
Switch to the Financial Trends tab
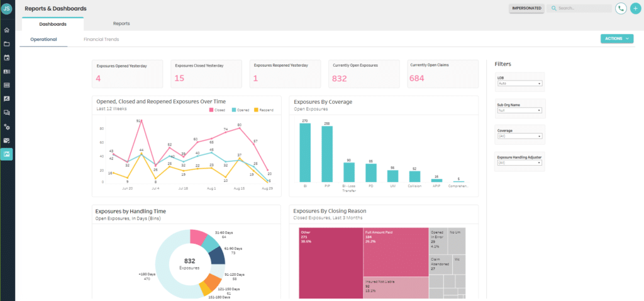(x=101, y=40)
